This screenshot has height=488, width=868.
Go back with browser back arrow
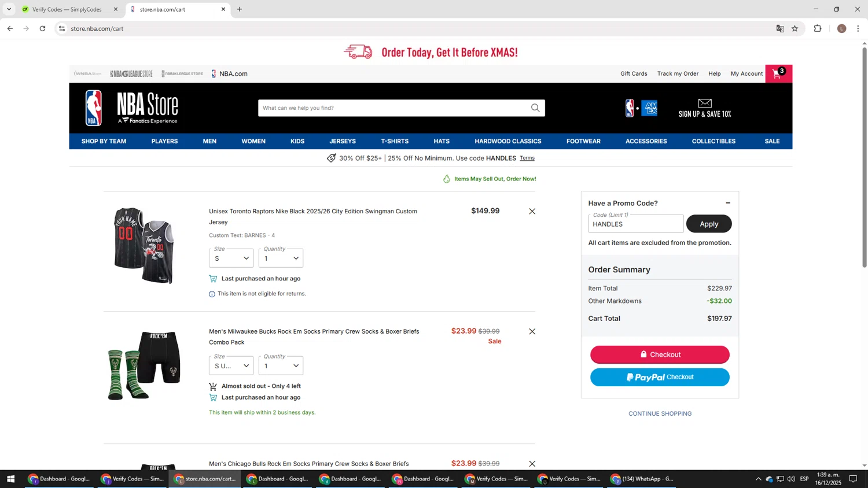(x=10, y=28)
